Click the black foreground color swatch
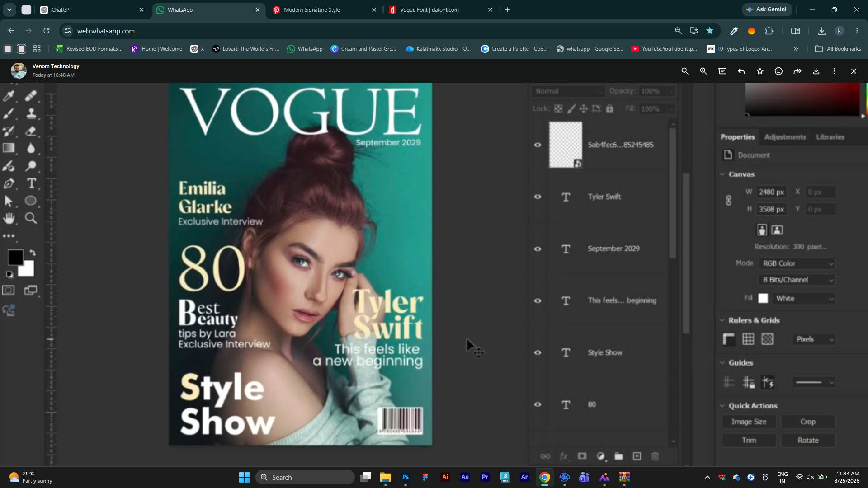The width and height of the screenshot is (868, 488). tap(15, 257)
